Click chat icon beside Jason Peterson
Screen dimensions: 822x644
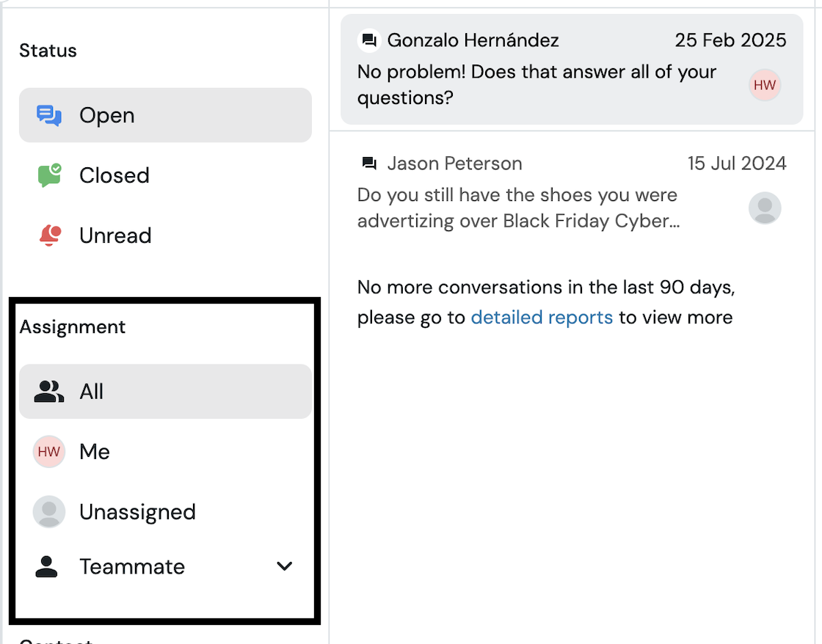(x=369, y=164)
